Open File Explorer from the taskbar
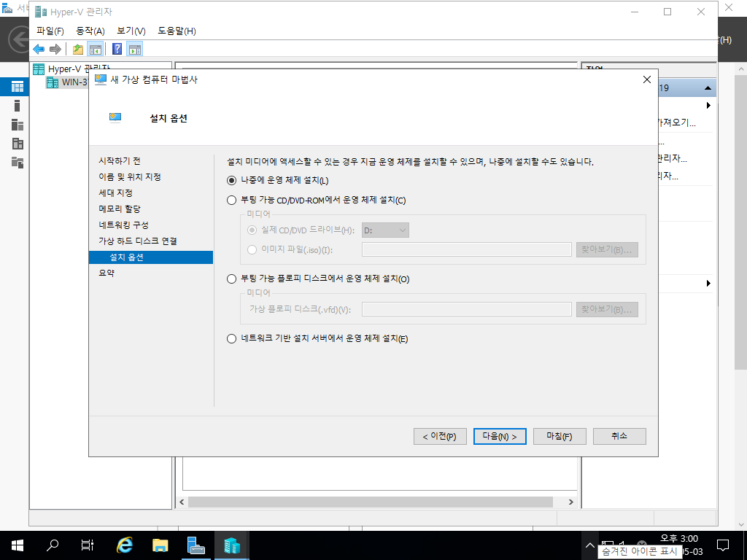This screenshot has width=747, height=560. (160, 545)
